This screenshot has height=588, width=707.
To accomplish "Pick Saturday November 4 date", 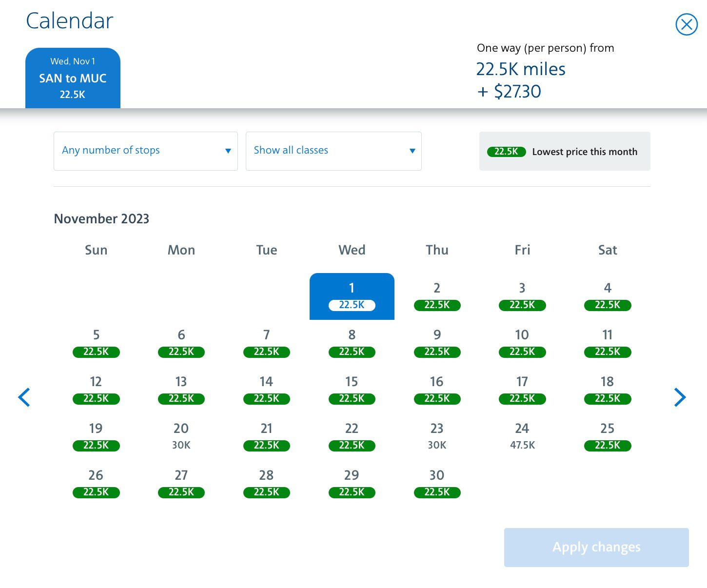I will (x=608, y=296).
